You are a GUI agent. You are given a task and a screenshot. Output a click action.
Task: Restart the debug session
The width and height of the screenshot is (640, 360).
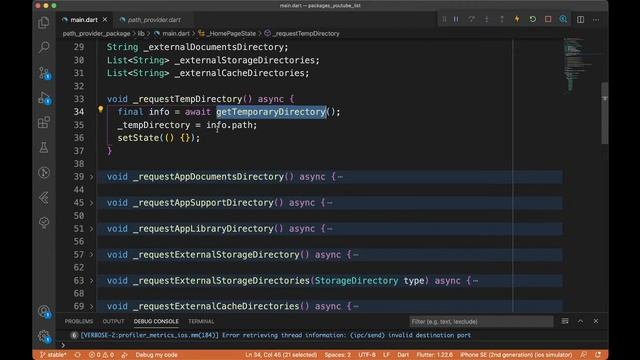click(532, 19)
